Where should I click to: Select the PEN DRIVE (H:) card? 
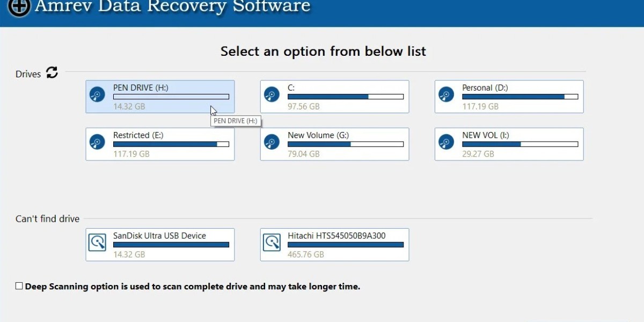tap(160, 97)
